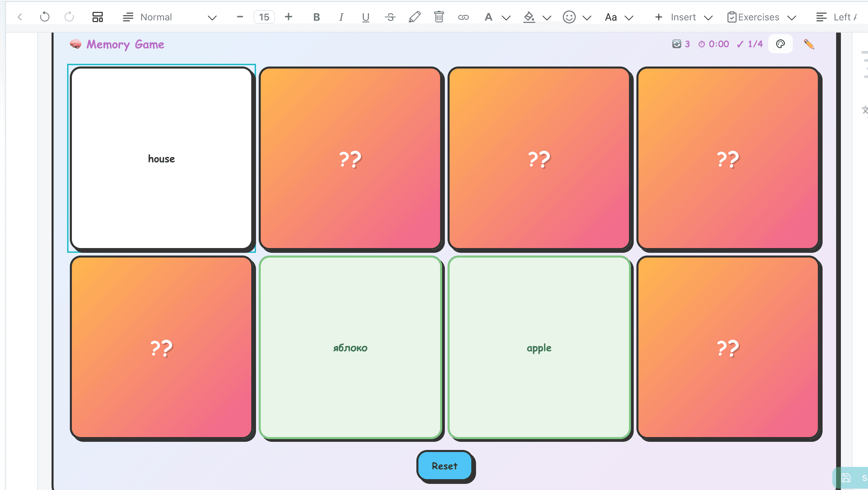Viewport: 868px width, 490px height.
Task: Click the palette icon on the Memory Game
Action: pyautogui.click(x=781, y=43)
